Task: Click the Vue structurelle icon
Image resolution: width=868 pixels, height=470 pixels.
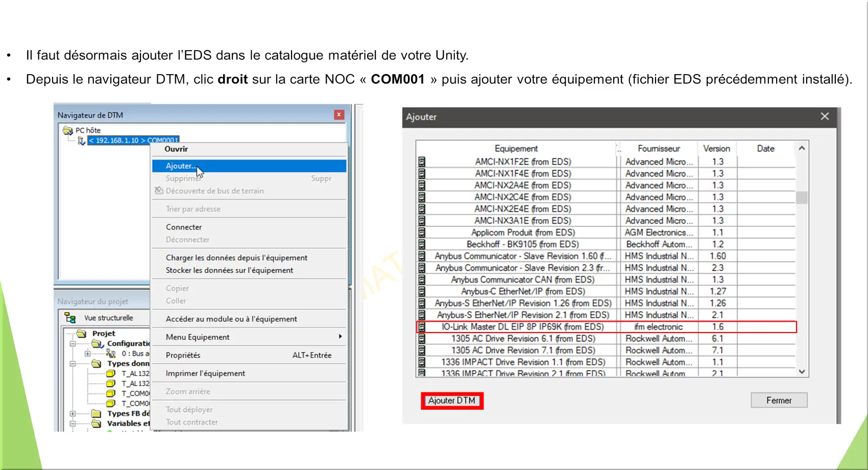Action: point(70,318)
